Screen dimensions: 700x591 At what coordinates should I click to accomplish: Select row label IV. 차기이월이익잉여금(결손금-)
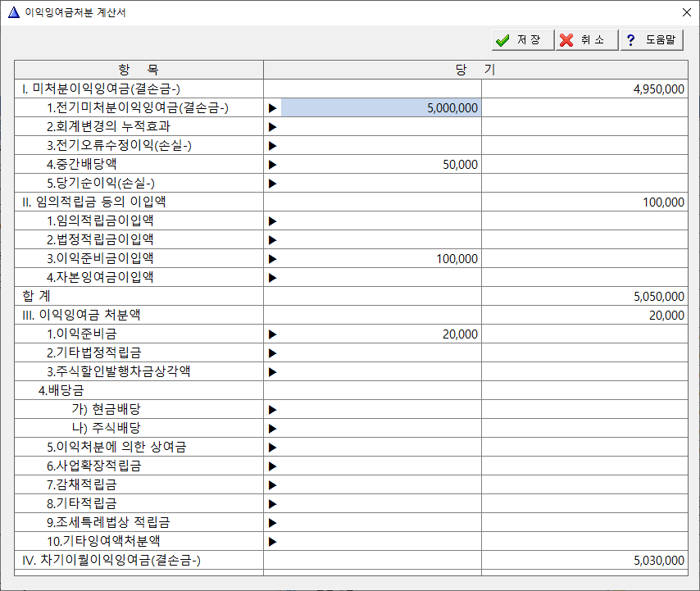pos(111,560)
